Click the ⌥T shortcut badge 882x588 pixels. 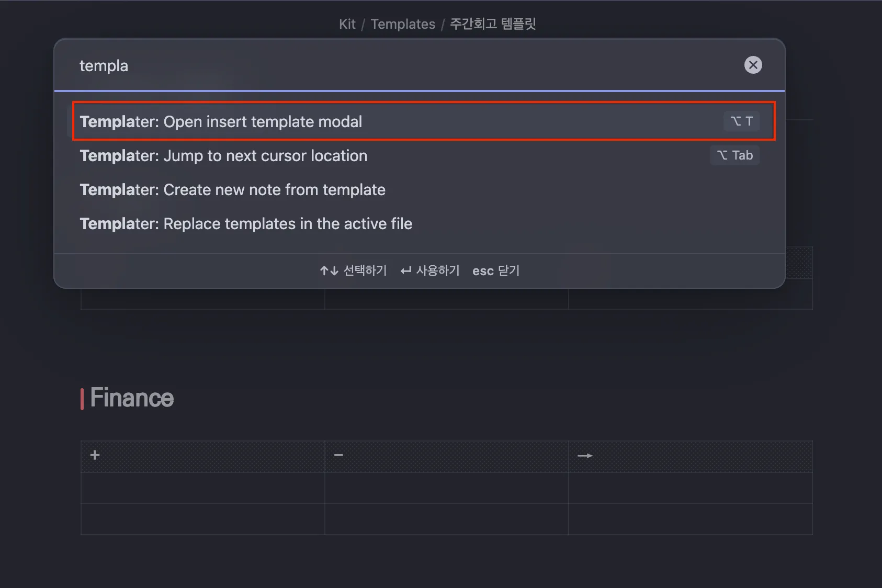pos(741,121)
